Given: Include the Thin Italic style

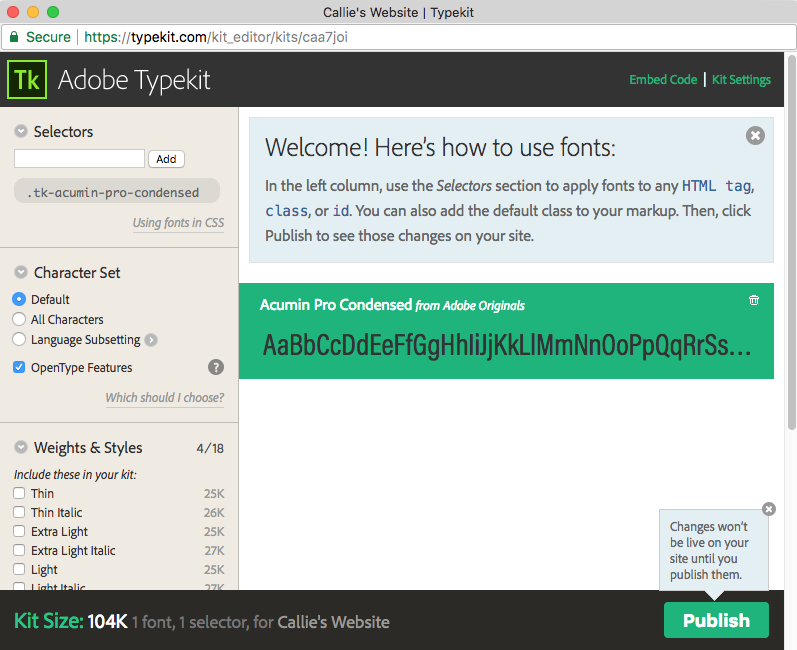Looking at the screenshot, I should [19, 512].
